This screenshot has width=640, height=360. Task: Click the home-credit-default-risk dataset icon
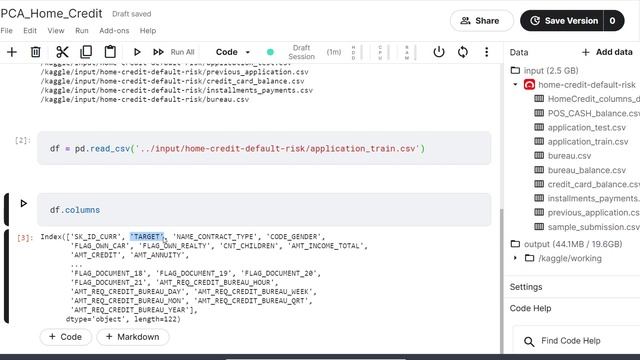[x=529, y=84]
